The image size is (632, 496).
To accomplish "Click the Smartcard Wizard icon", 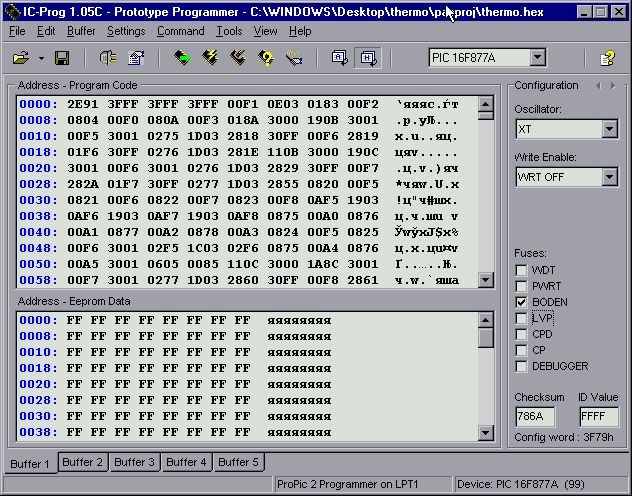I will tap(294, 58).
